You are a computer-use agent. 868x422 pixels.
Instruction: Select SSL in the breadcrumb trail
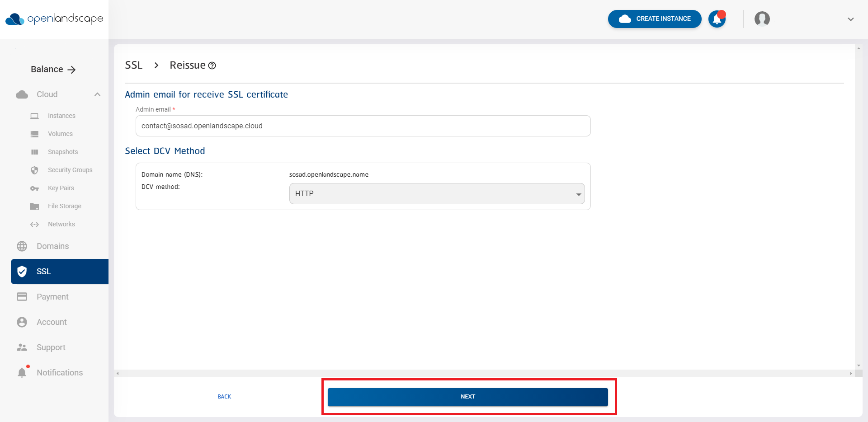133,65
